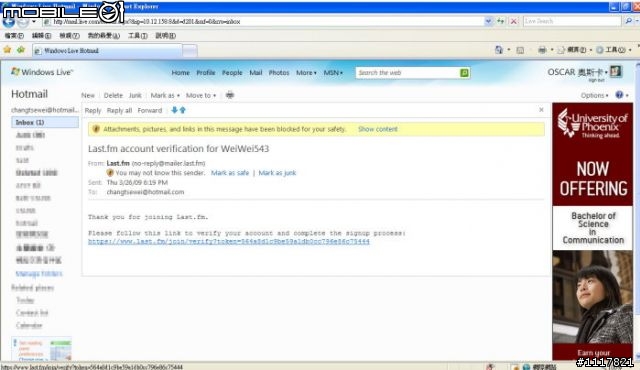Click Forward

(150, 110)
